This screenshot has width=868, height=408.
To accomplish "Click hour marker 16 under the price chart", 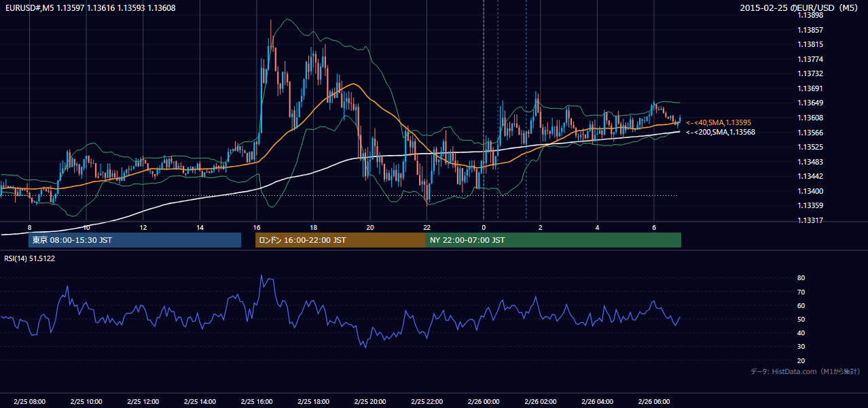I will tap(256, 227).
